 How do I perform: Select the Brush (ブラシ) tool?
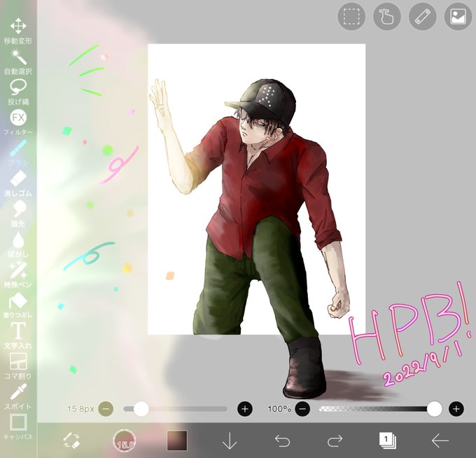click(x=18, y=153)
